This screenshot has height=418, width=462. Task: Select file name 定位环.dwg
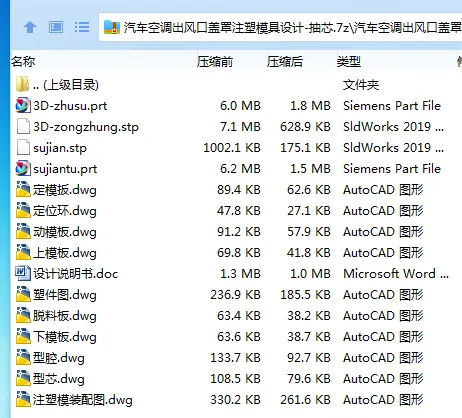coord(65,211)
